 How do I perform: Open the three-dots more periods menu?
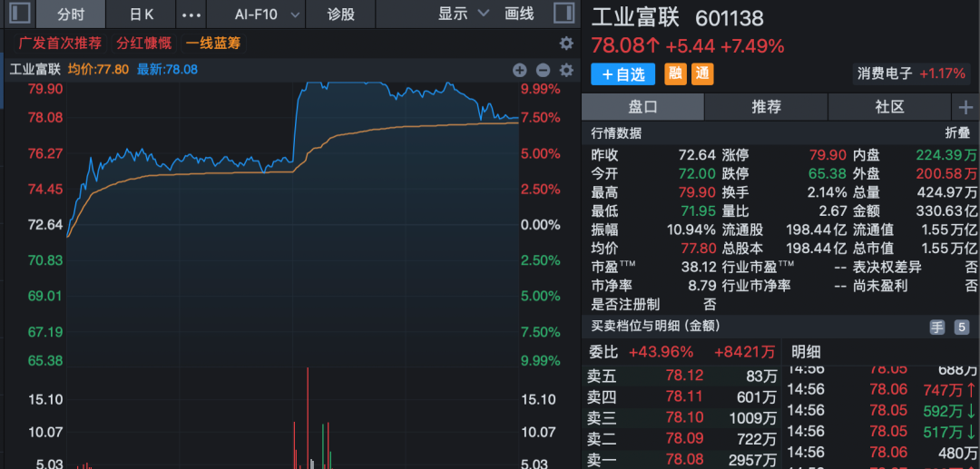coord(191,15)
